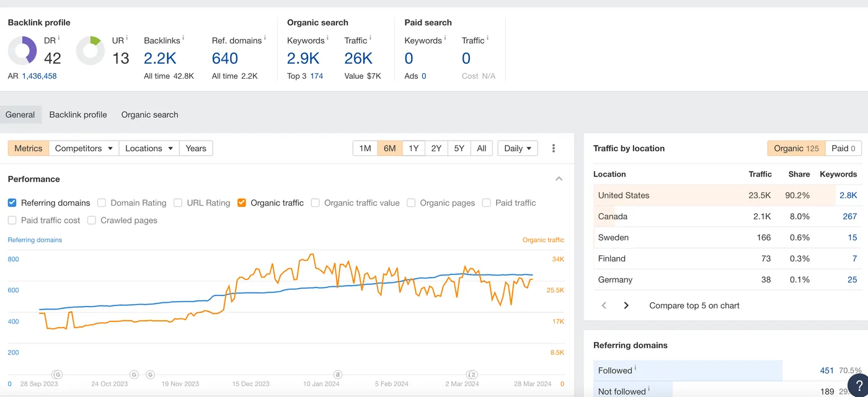The height and width of the screenshot is (397, 868).
Task: Go to previous page of locations
Action: coord(604,305)
